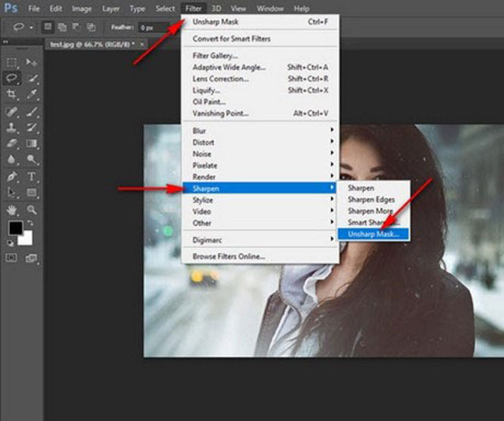Select the Healing Brush tool

tap(12, 112)
